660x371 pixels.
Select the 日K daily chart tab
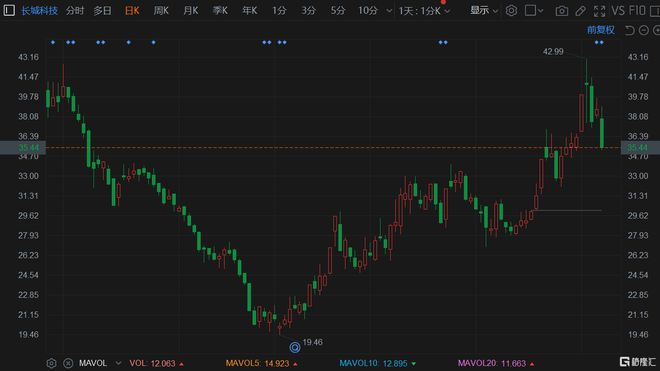click(x=132, y=11)
